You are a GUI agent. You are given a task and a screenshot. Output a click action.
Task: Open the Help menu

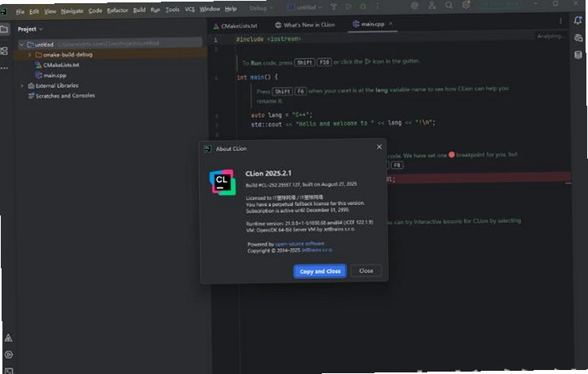[230, 9]
